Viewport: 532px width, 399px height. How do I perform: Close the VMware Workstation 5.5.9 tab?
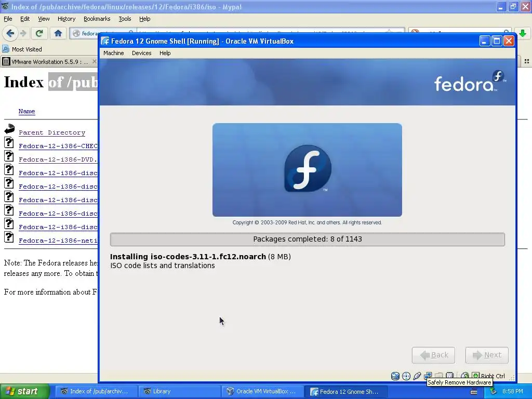(x=95, y=61)
